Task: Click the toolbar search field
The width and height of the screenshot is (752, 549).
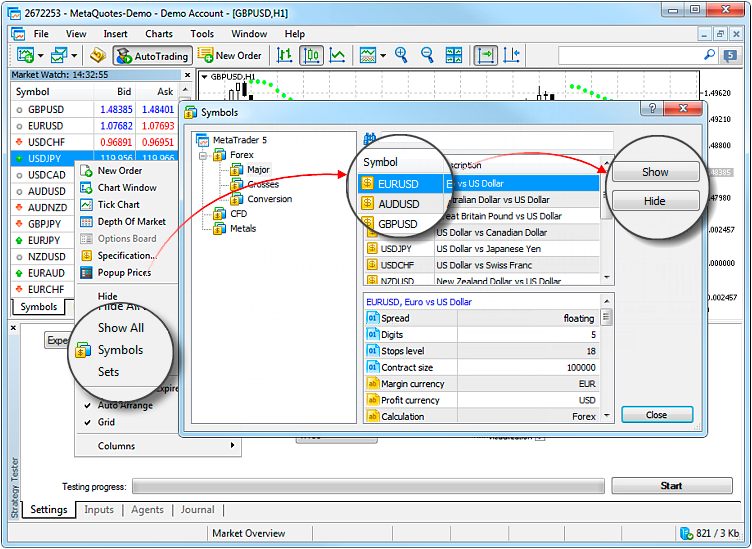Action: tap(630, 56)
